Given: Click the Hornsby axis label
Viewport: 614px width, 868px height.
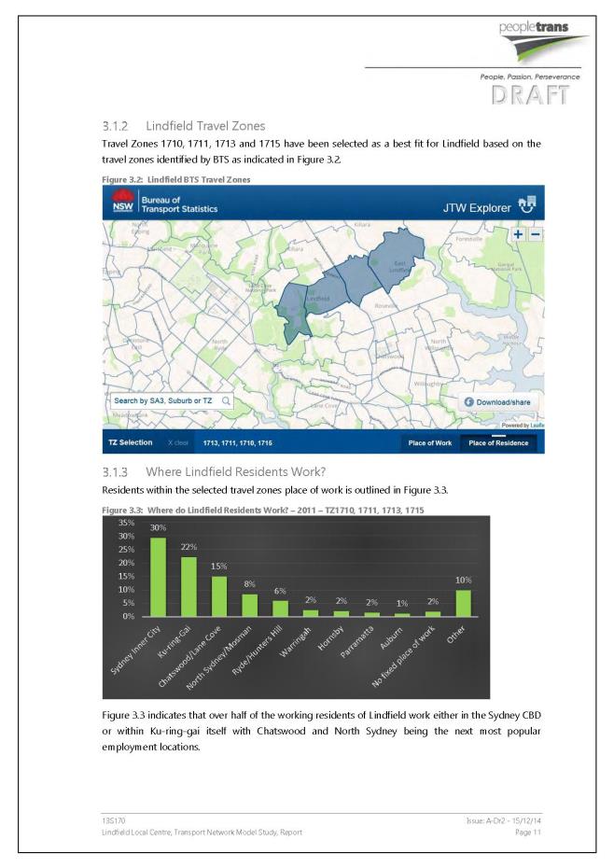Looking at the screenshot, I should click(x=330, y=638).
